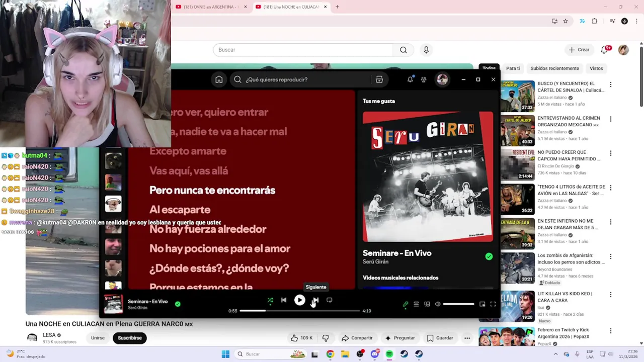Open options for 'BUSCO (Y ENCUENTRO)' video
Screen dimensions: 644x362
click(x=611, y=84)
